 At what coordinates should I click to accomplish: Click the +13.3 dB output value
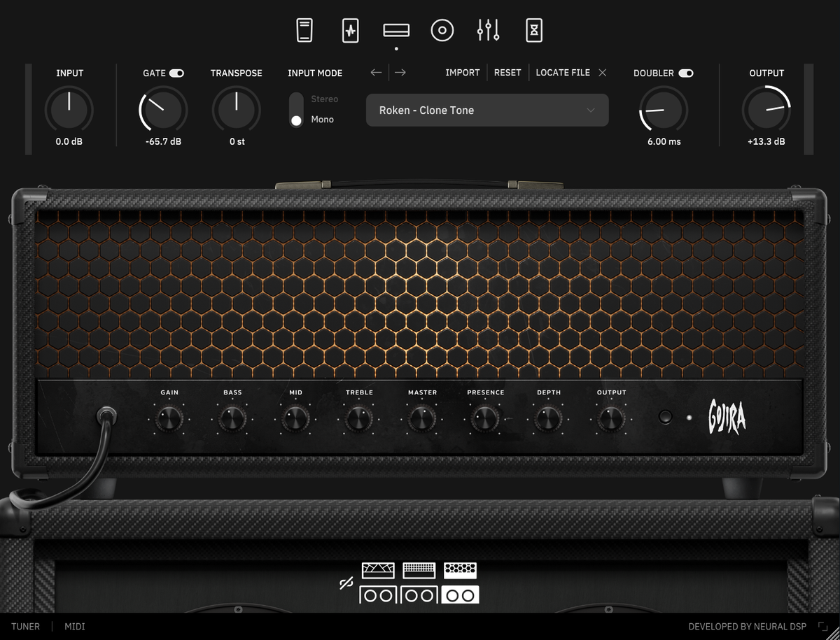(766, 141)
